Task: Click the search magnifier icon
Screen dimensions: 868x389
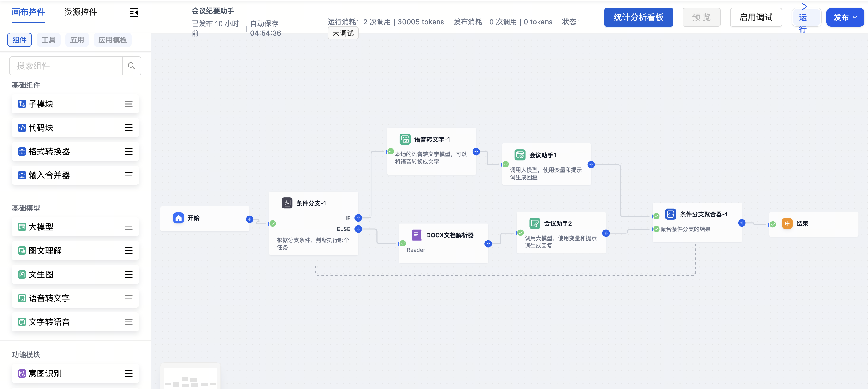Action: pyautogui.click(x=131, y=66)
